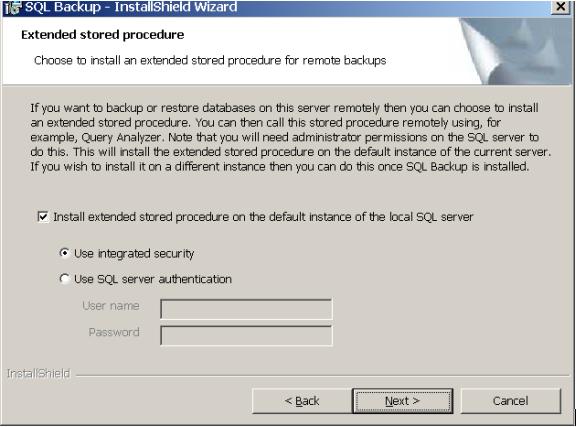Click the greyed Password label
Image resolution: width=576 pixels, height=427 pixels.
[114, 332]
